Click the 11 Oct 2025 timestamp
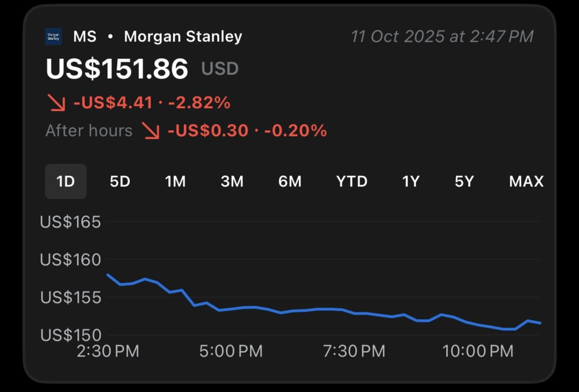 pyautogui.click(x=442, y=36)
